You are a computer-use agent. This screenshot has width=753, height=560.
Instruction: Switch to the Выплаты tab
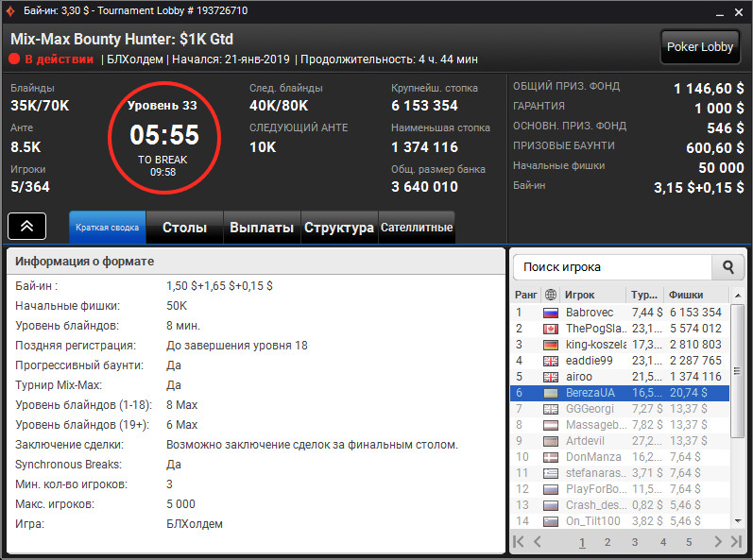point(262,228)
